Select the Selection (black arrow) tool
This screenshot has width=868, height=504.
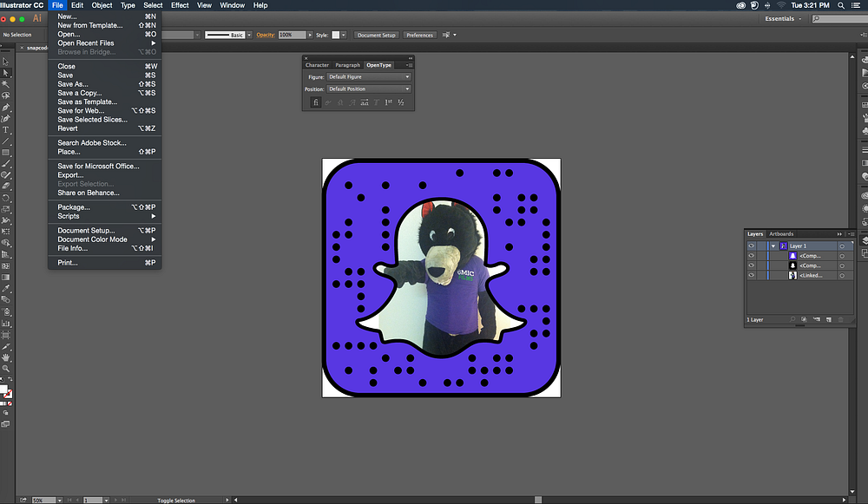coord(5,62)
